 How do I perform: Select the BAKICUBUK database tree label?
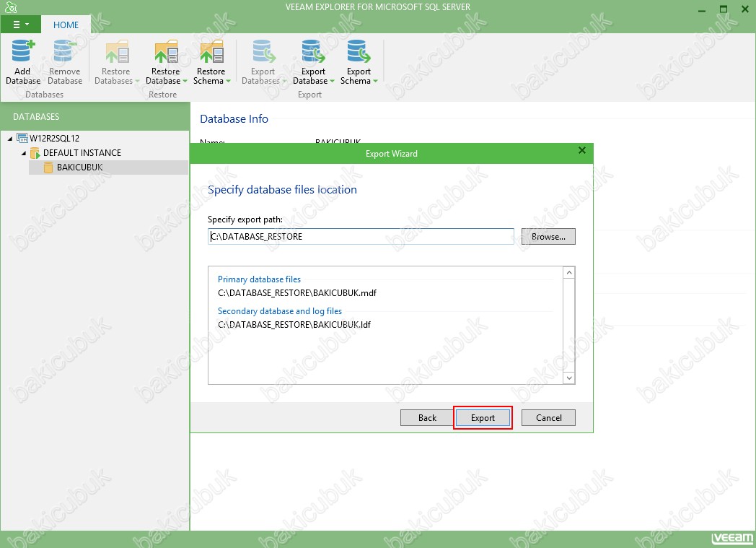click(80, 168)
